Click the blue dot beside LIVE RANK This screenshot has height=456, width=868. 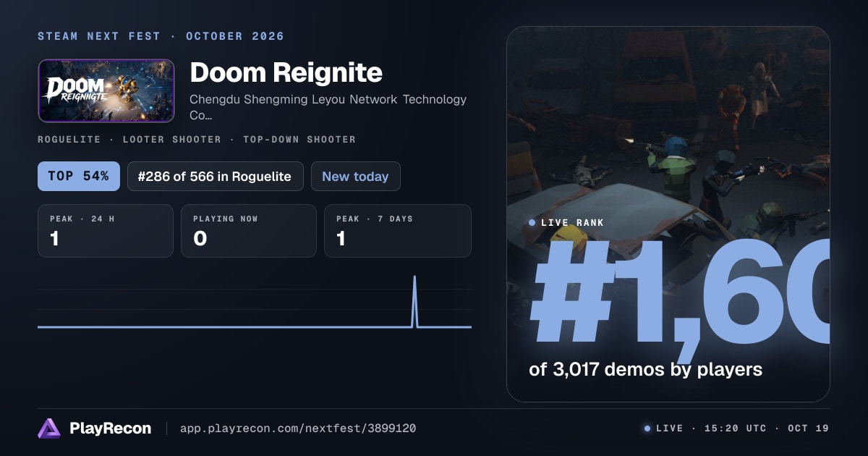tap(532, 223)
